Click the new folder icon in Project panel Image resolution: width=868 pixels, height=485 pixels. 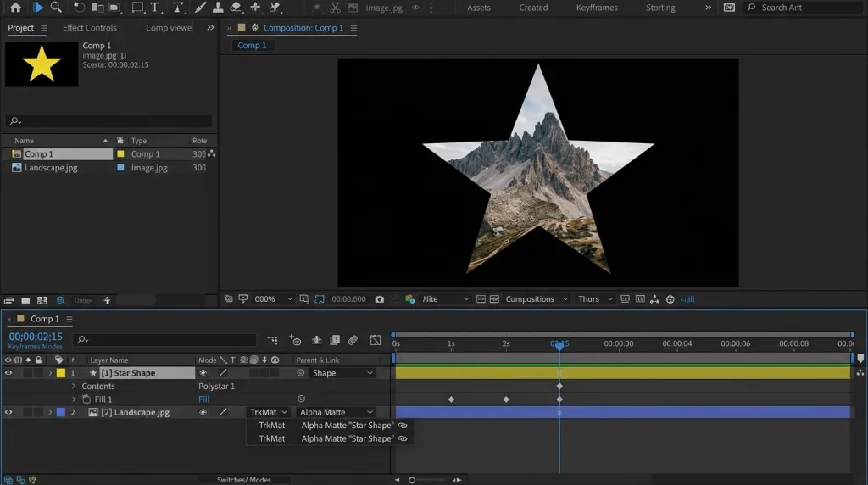tap(25, 300)
